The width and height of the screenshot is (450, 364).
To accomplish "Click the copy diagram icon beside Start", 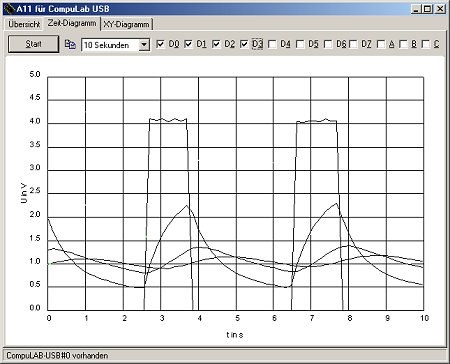I will point(70,44).
